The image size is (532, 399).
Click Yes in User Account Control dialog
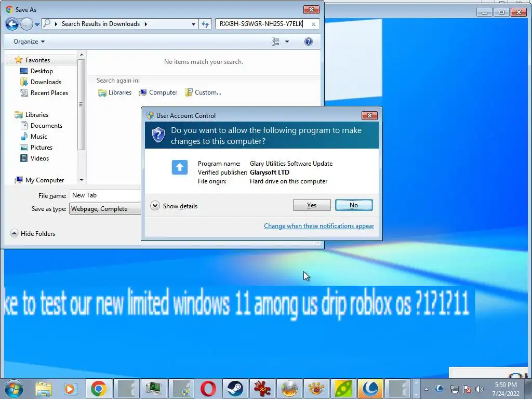coord(312,205)
